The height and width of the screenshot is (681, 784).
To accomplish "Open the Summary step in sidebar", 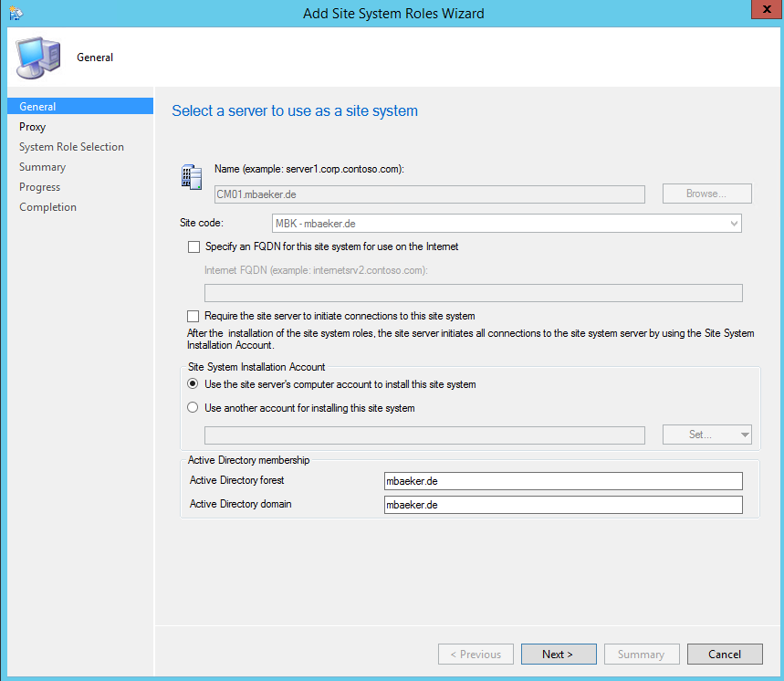I will pyautogui.click(x=43, y=167).
